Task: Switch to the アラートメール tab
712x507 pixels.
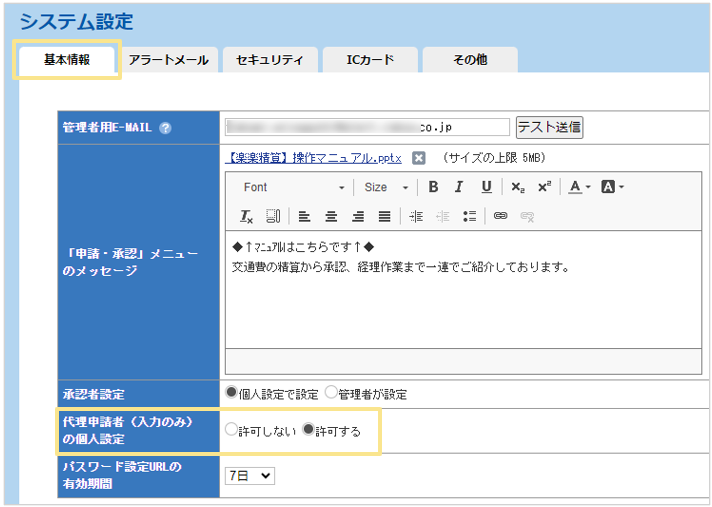Action: click(168, 60)
